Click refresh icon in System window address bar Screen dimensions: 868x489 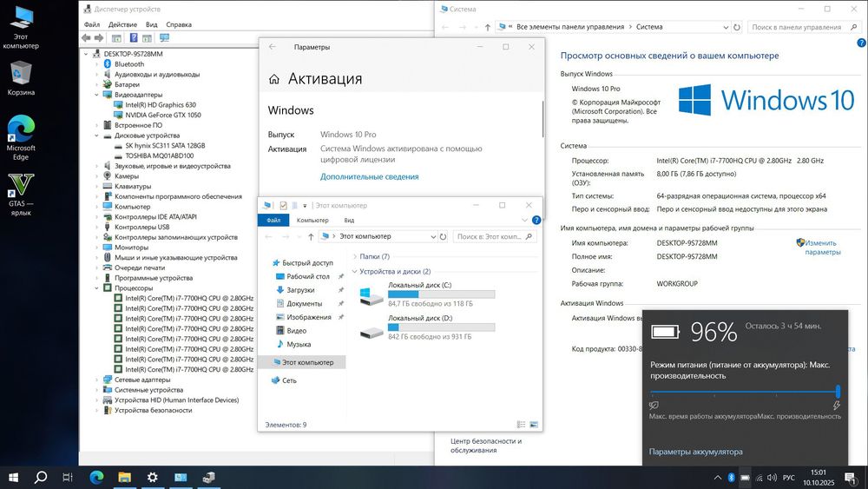736,27
